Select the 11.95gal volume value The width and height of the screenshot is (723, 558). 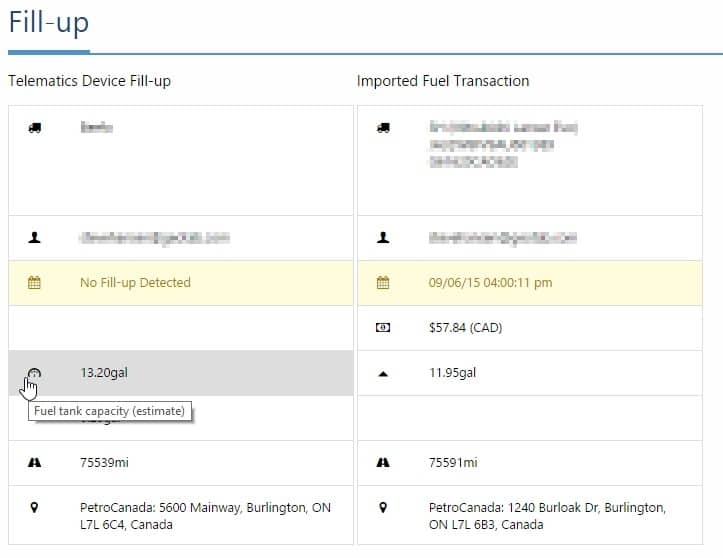click(452, 373)
